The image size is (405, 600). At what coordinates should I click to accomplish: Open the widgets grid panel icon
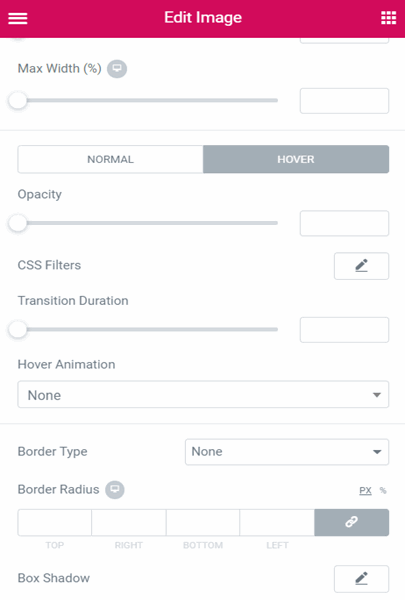pos(389,18)
